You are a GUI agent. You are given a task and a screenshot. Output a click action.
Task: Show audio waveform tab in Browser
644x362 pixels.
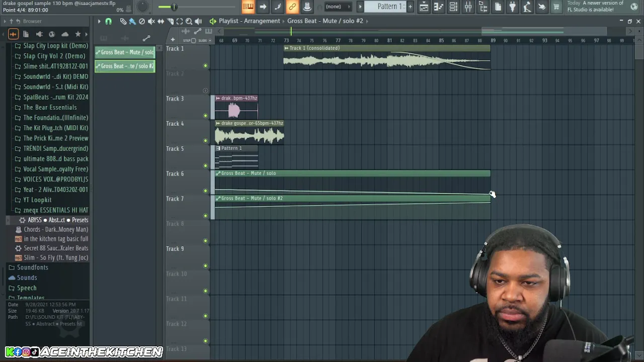[13, 34]
